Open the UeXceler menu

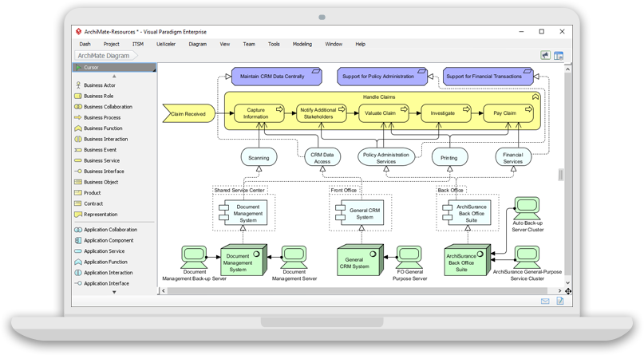pyautogui.click(x=166, y=44)
